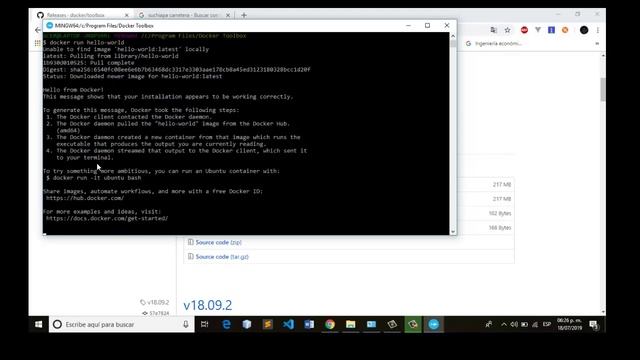Download Source code (tar.gz)
Image resolution: width=640 pixels, height=360 pixels.
(x=222, y=257)
